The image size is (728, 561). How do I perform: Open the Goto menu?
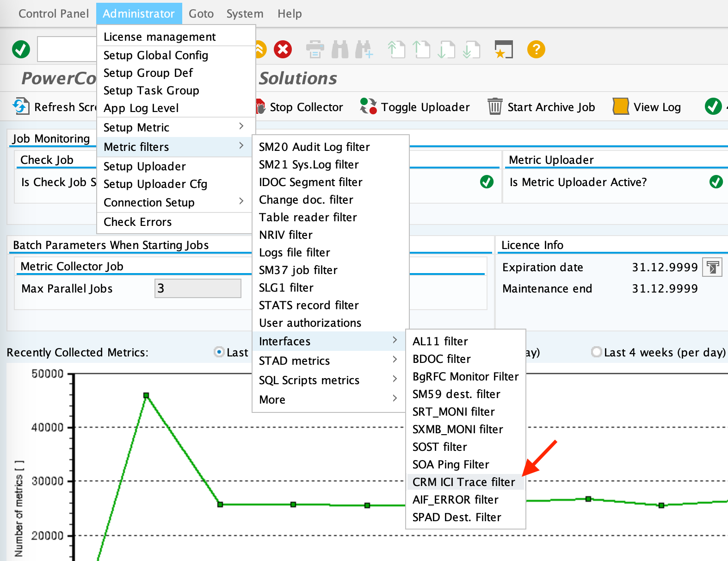(x=201, y=13)
